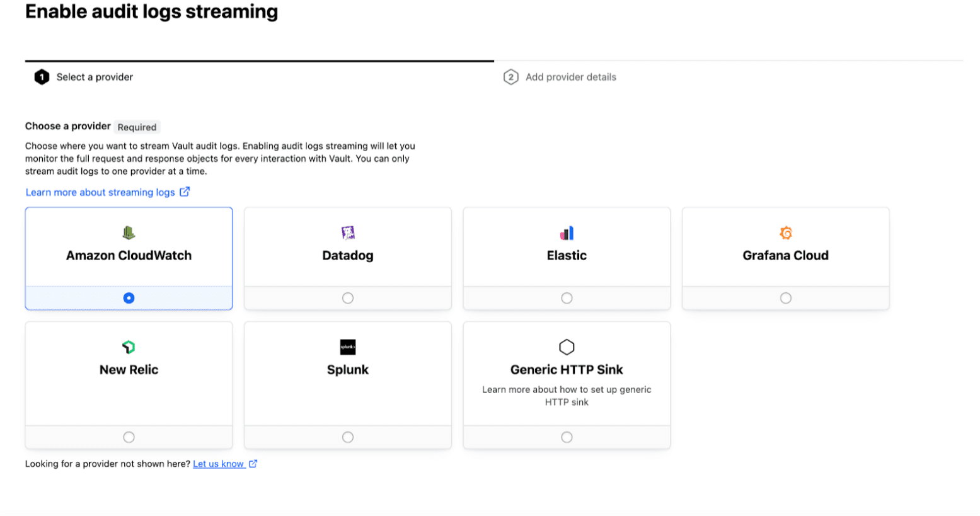The image size is (980, 516).
Task: Deselect the Amazon CloudWatch radio button
Action: pyautogui.click(x=129, y=297)
